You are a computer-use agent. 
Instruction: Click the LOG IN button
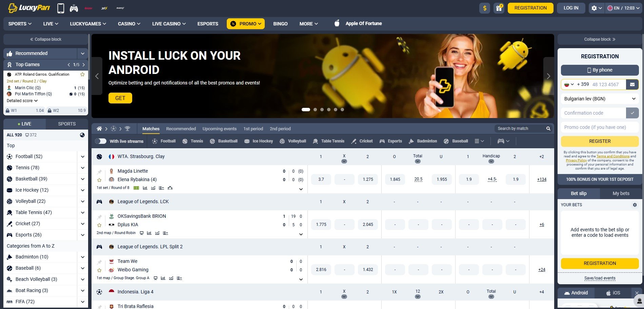point(571,8)
